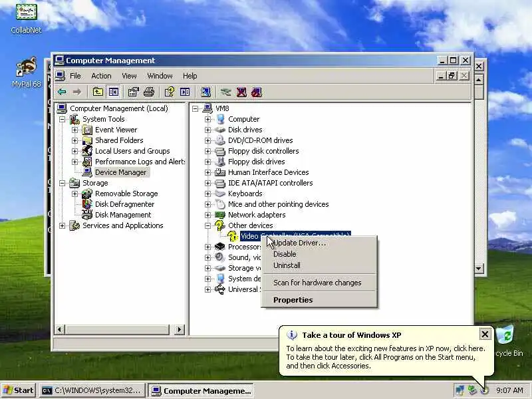Click the Properties toolbar icon
This screenshot has height=399, width=532.
click(134, 92)
